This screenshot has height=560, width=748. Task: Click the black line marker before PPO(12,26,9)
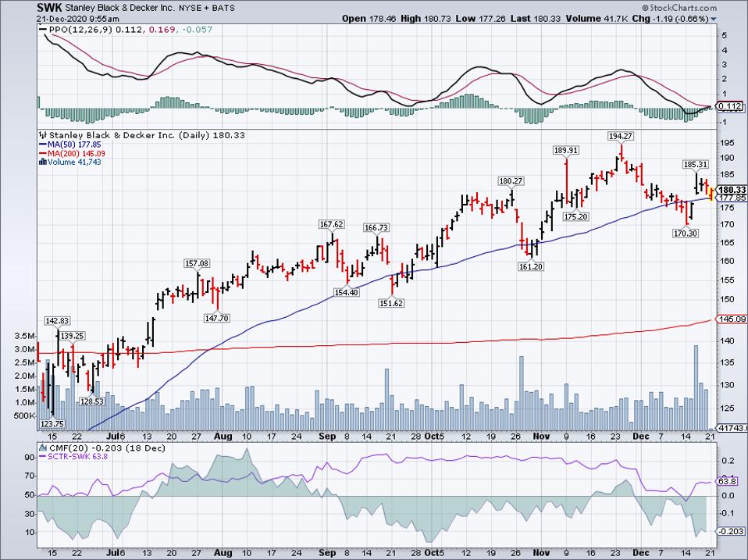click(x=43, y=30)
